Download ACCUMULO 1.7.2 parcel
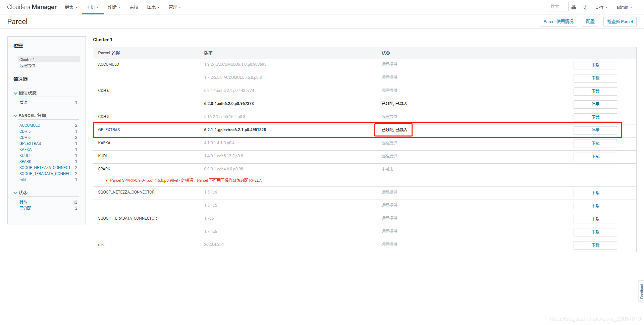 (595, 78)
